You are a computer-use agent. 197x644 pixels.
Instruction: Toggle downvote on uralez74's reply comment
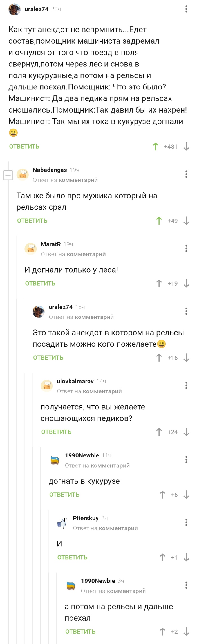coord(186,358)
